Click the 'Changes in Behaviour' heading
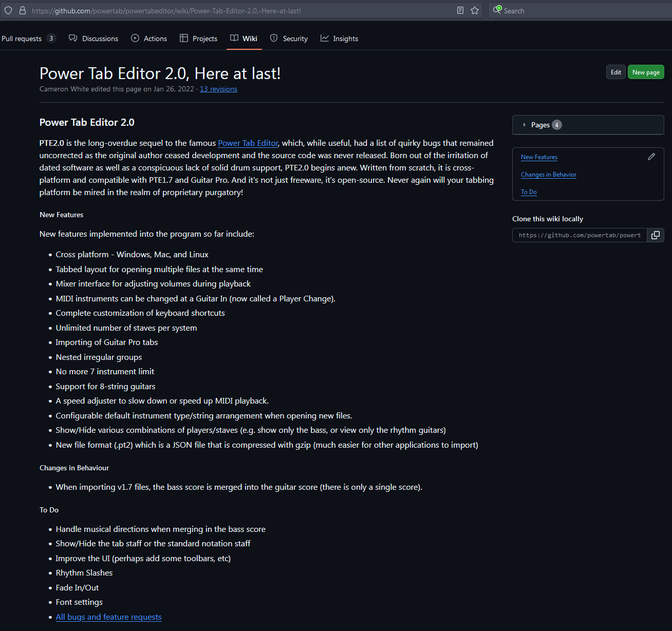 tap(74, 468)
